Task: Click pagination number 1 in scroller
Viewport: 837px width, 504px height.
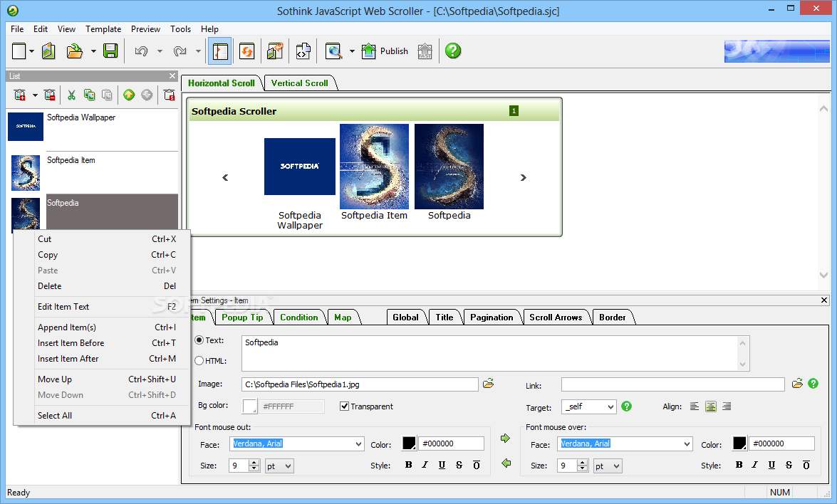Action: (514, 111)
